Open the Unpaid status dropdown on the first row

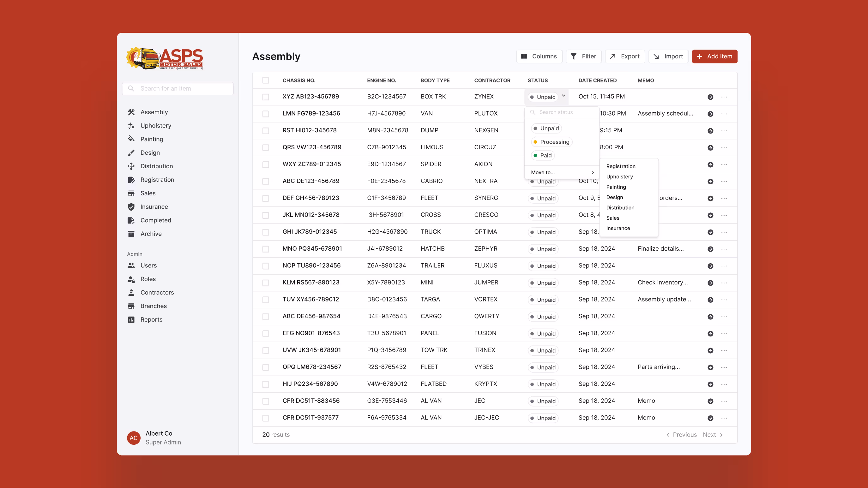pyautogui.click(x=546, y=97)
